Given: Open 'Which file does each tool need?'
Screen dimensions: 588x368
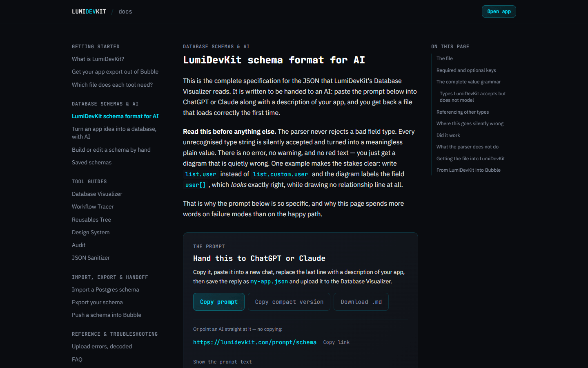Looking at the screenshot, I should coord(112,85).
